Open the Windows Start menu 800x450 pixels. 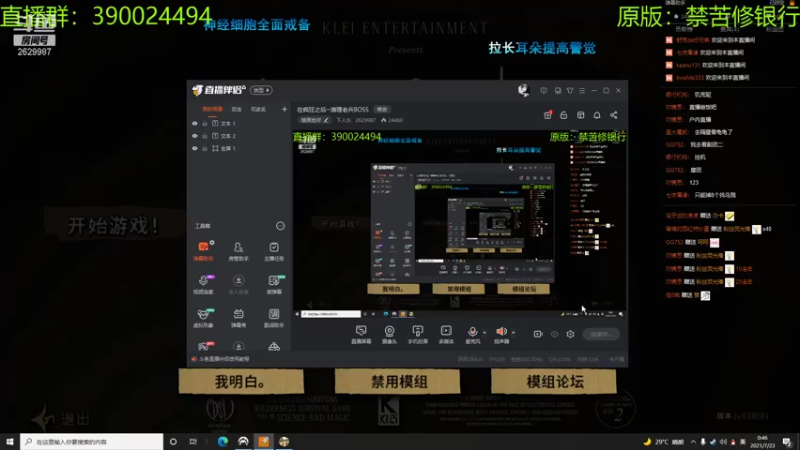[10, 441]
